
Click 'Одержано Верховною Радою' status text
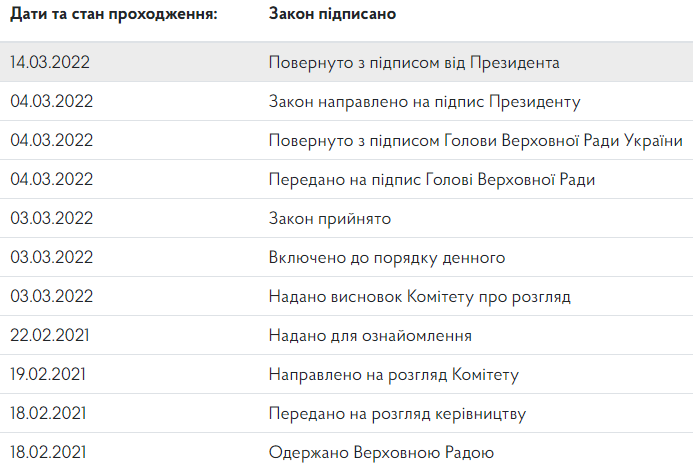[x=381, y=452]
